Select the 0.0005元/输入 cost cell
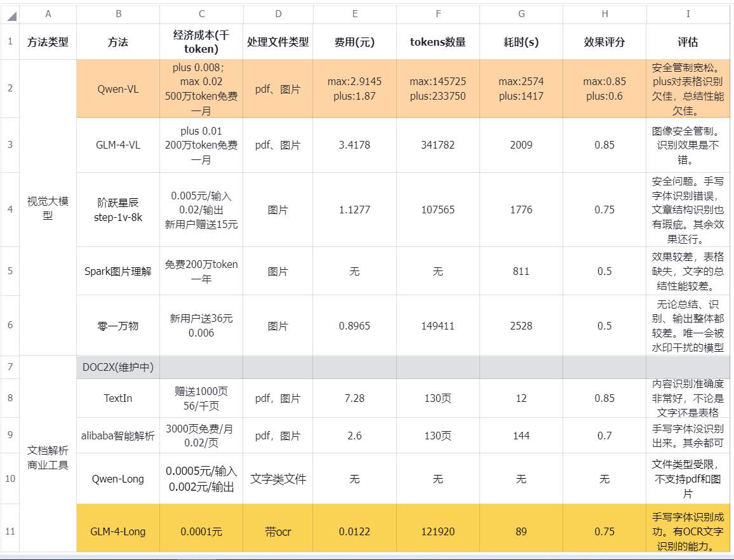 point(201,479)
